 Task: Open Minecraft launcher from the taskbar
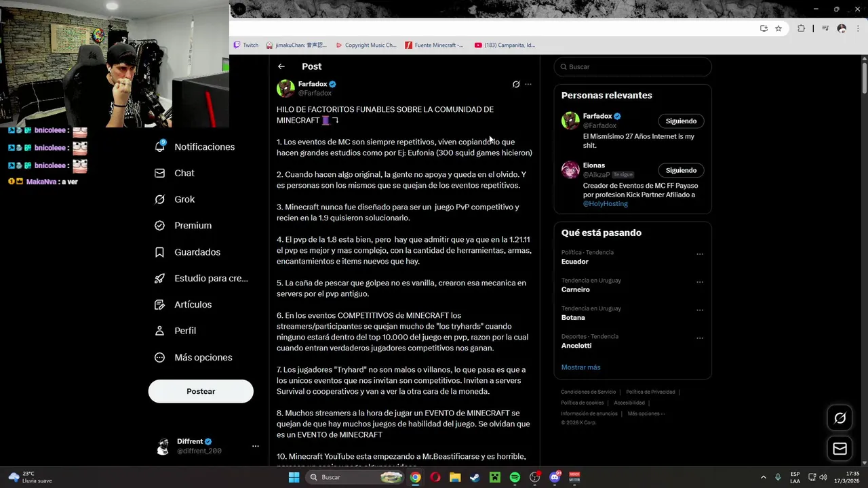click(x=495, y=477)
